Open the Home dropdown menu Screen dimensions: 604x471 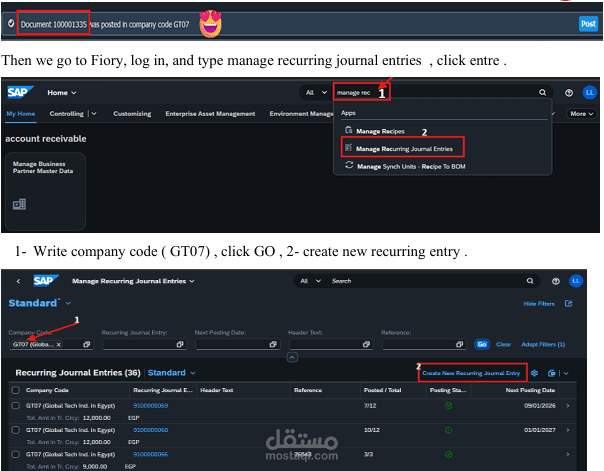click(x=62, y=93)
